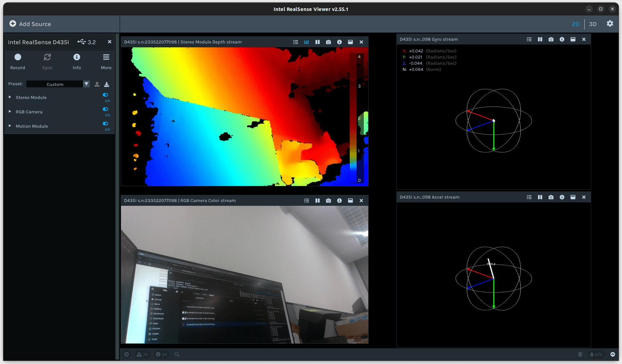
Task: Click the Gyro Z value -0.044
Action: click(x=416, y=63)
